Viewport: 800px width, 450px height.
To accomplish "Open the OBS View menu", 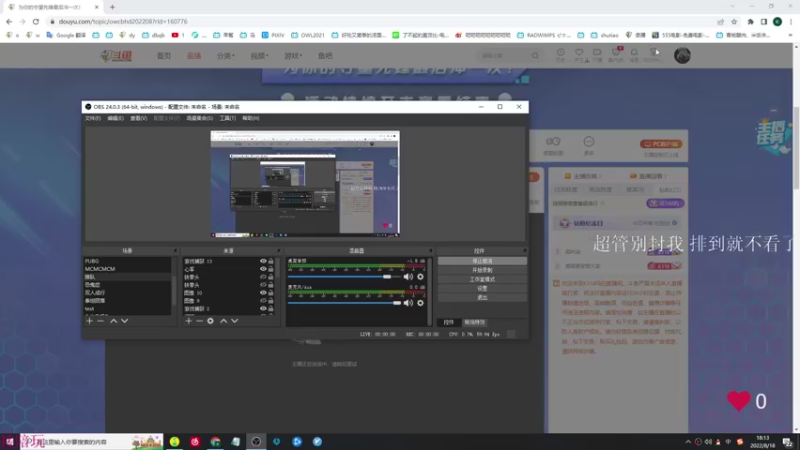I will click(x=138, y=118).
